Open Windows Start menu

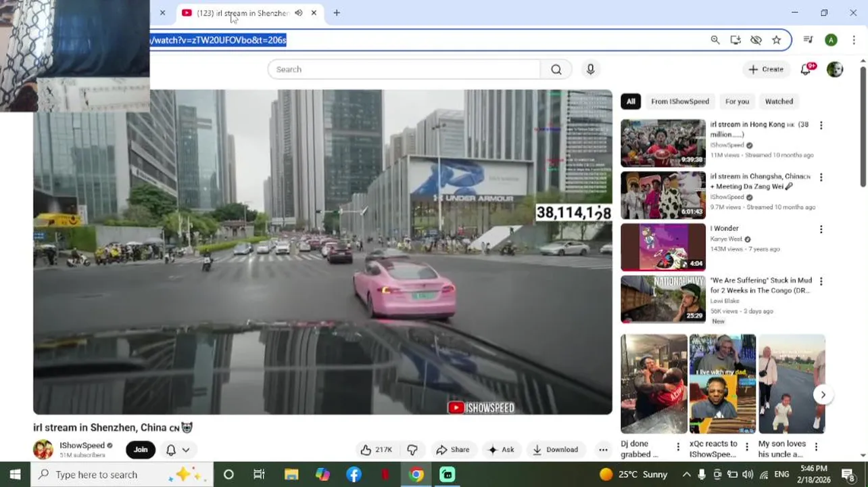coord(15,474)
